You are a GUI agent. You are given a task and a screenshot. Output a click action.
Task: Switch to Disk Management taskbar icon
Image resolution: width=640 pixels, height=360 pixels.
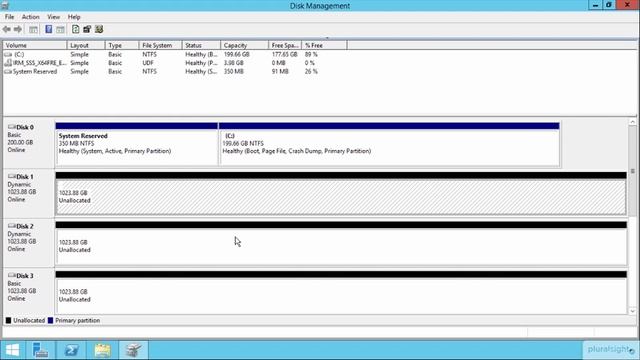(133, 350)
